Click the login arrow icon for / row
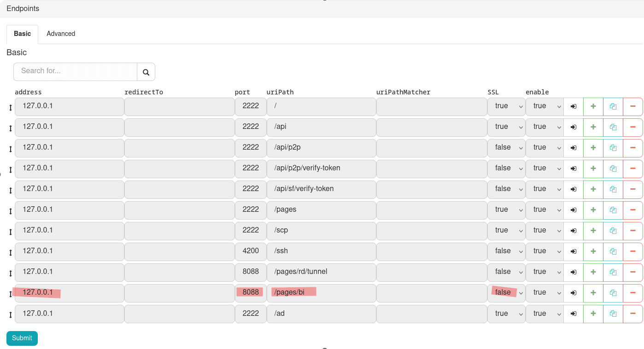This screenshot has height=349, width=644. pos(573,106)
